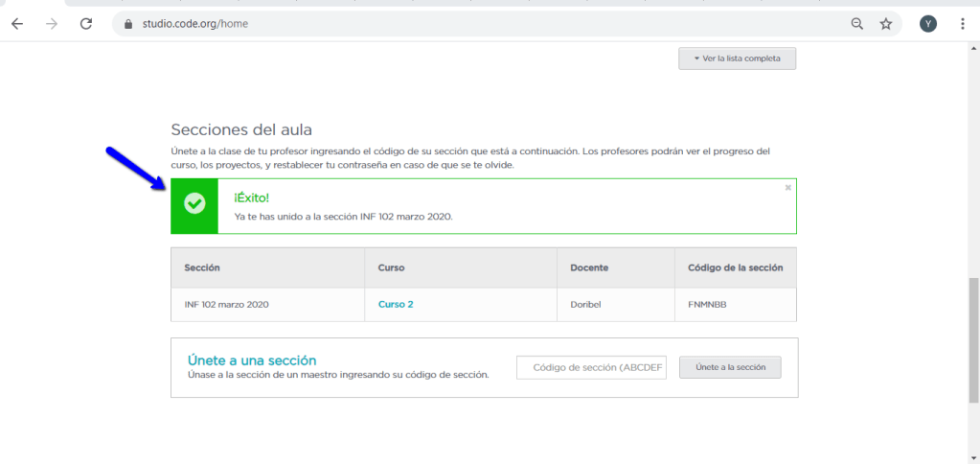Click the 'Docente' column header
The width and height of the screenshot is (980, 464).
coord(589,267)
